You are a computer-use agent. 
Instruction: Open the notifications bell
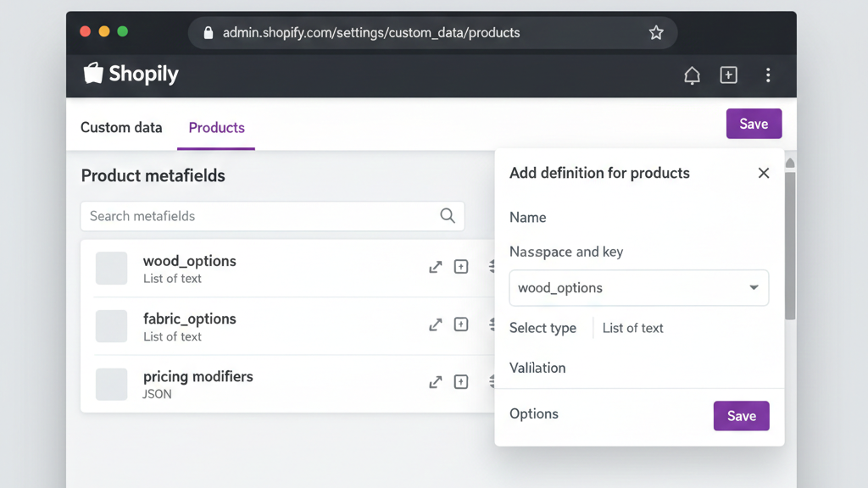coord(692,75)
